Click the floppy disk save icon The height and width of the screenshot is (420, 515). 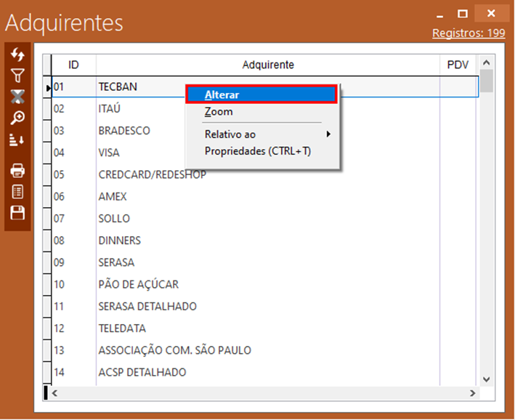click(18, 213)
